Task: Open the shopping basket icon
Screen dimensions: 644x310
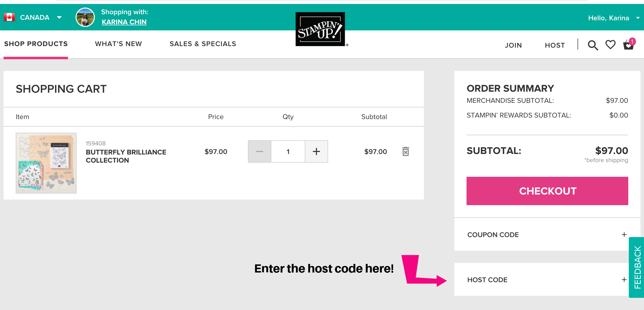Action: tap(628, 45)
